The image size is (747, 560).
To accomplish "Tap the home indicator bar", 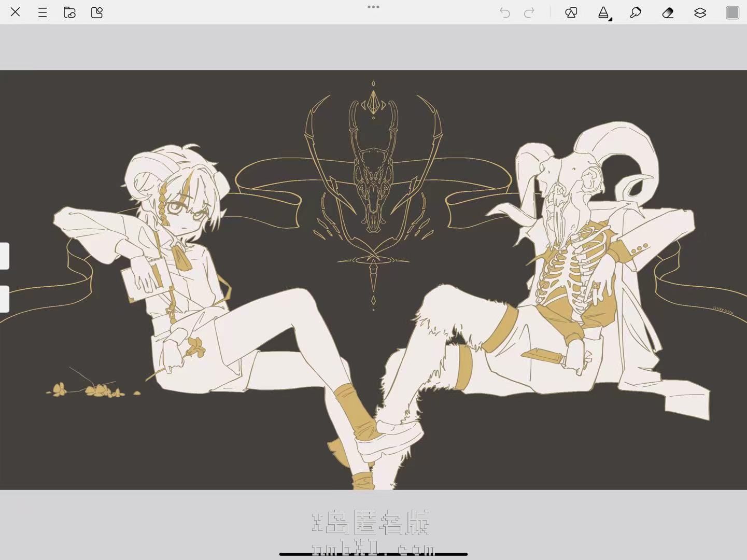I will tap(373, 554).
